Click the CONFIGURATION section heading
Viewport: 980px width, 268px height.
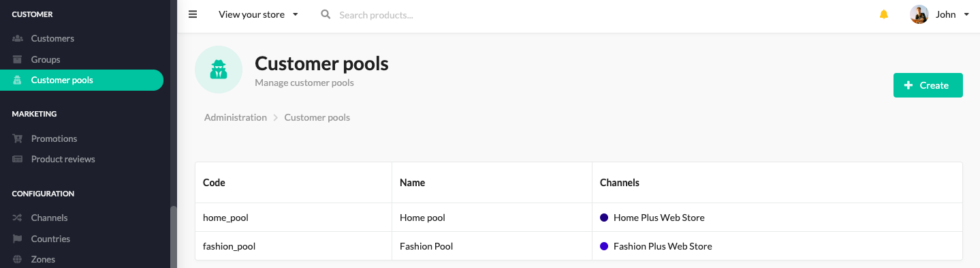tap(43, 194)
